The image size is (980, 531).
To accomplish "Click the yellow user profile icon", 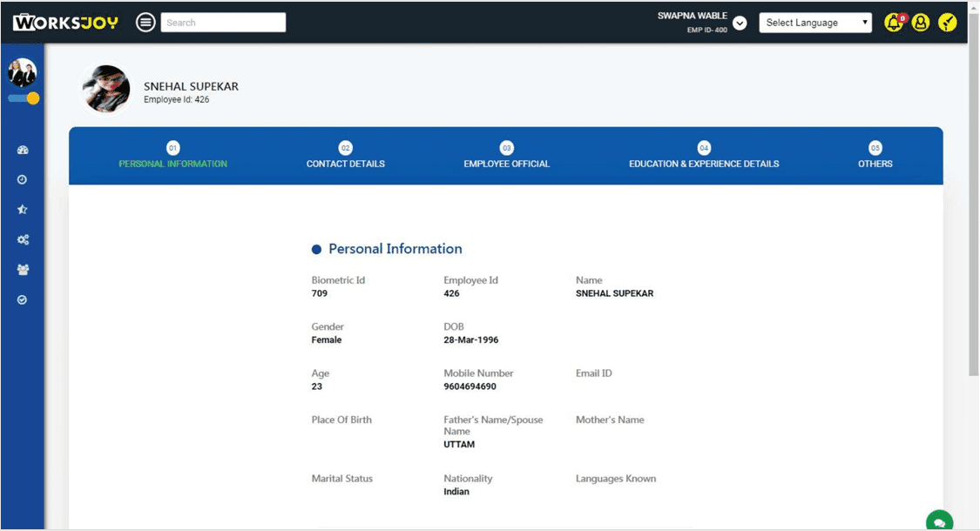I will (921, 23).
